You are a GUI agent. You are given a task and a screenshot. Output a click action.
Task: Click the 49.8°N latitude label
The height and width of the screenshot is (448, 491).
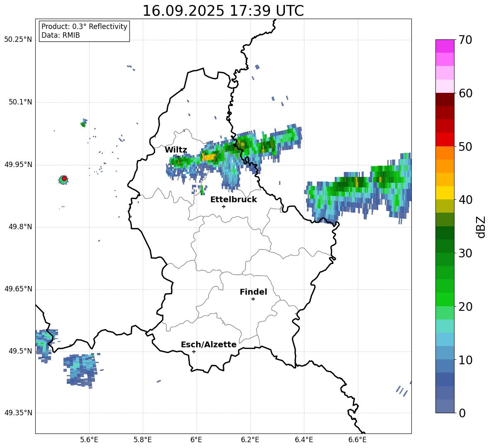coord(20,227)
